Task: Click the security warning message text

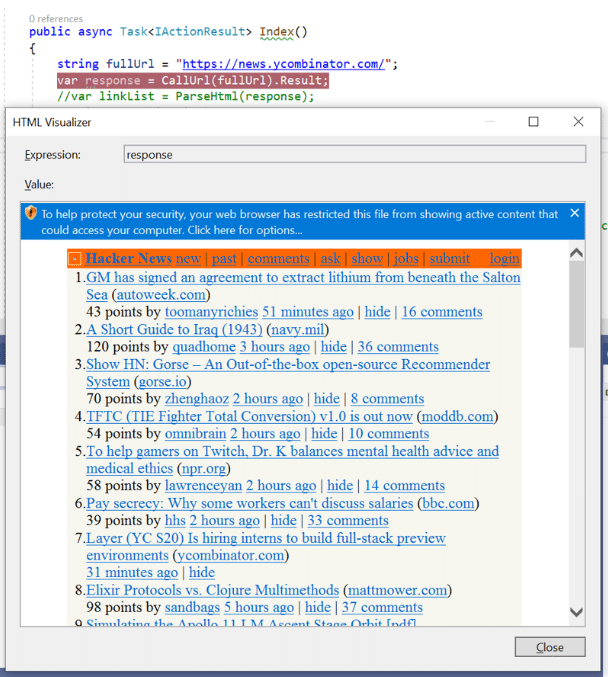Action: click(299, 221)
